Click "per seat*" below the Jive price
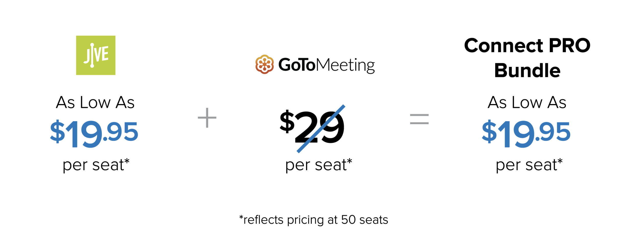 coord(96,165)
